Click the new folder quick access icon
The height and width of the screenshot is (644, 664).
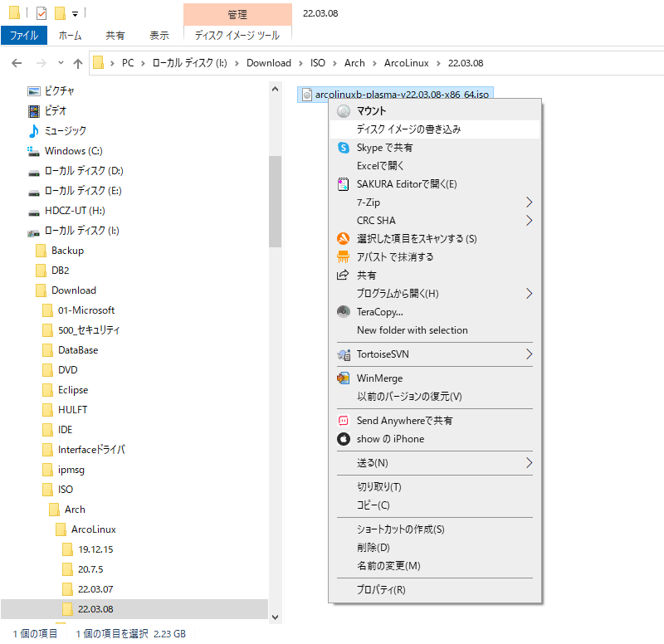(60, 13)
